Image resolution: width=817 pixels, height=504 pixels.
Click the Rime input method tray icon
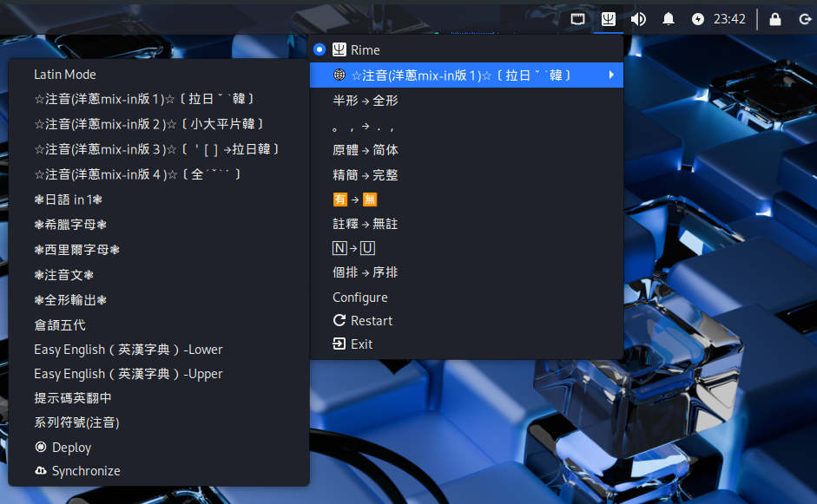pos(609,18)
